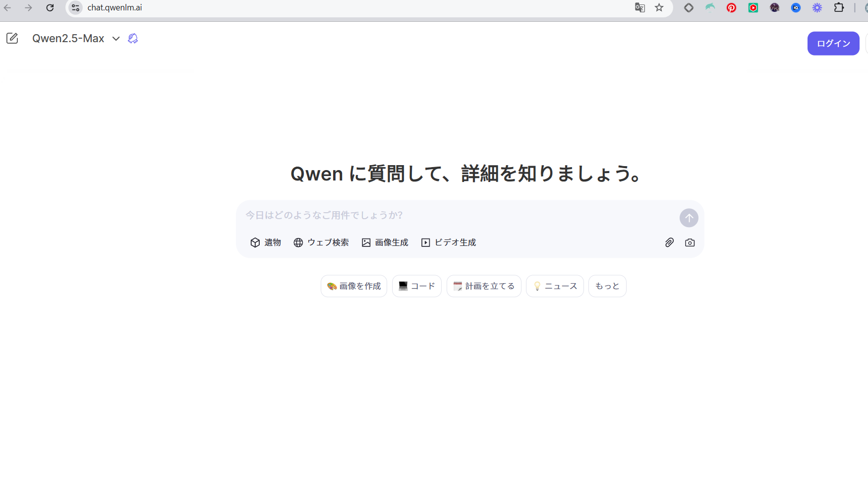Click the browser forward arrow
The height and width of the screenshot is (479, 868).
click(x=29, y=7)
